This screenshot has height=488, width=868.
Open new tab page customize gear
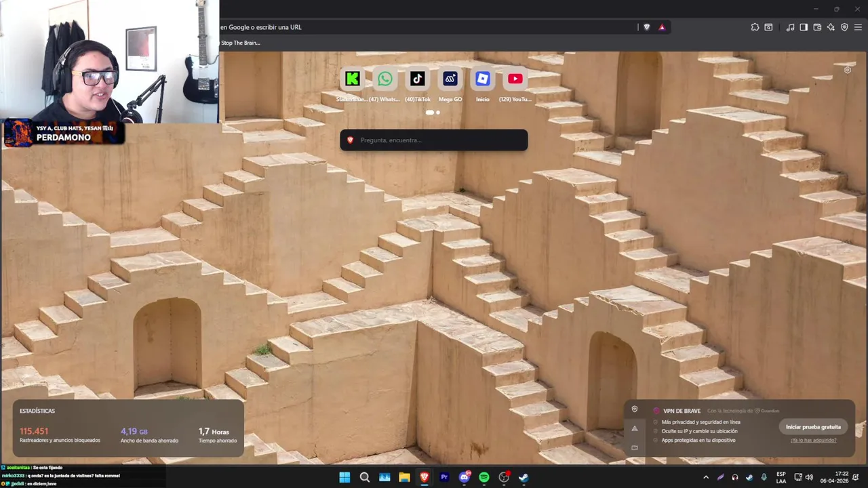click(848, 70)
